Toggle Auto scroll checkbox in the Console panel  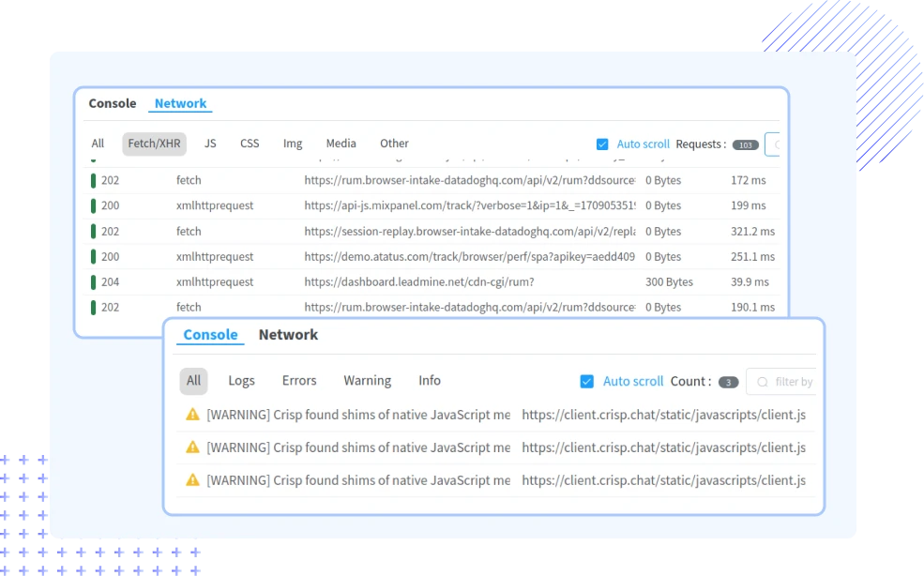tap(587, 382)
